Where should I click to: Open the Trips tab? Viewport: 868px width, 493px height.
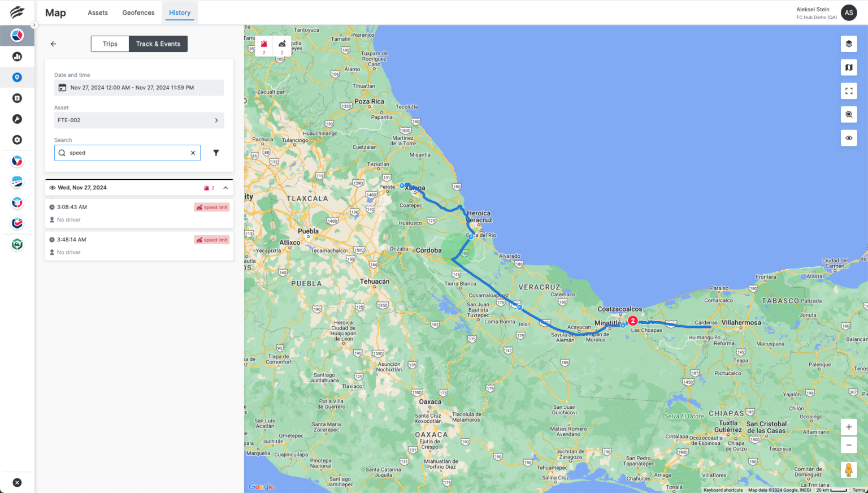point(110,44)
